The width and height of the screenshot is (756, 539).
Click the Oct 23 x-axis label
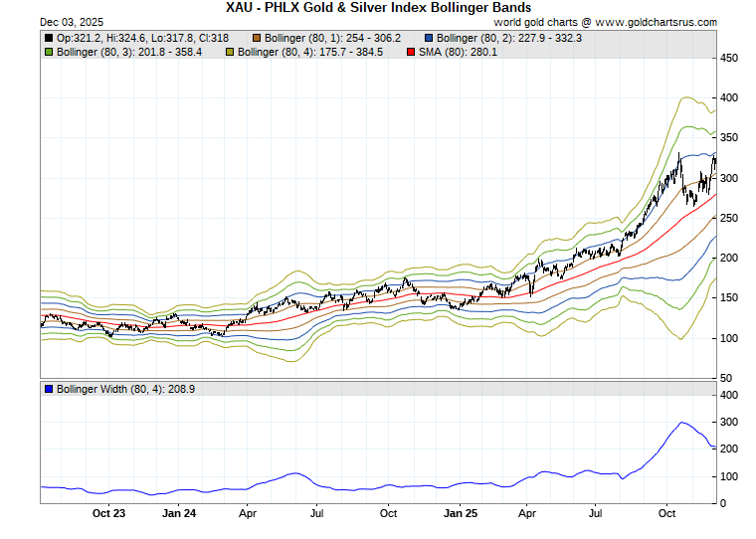tap(108, 514)
